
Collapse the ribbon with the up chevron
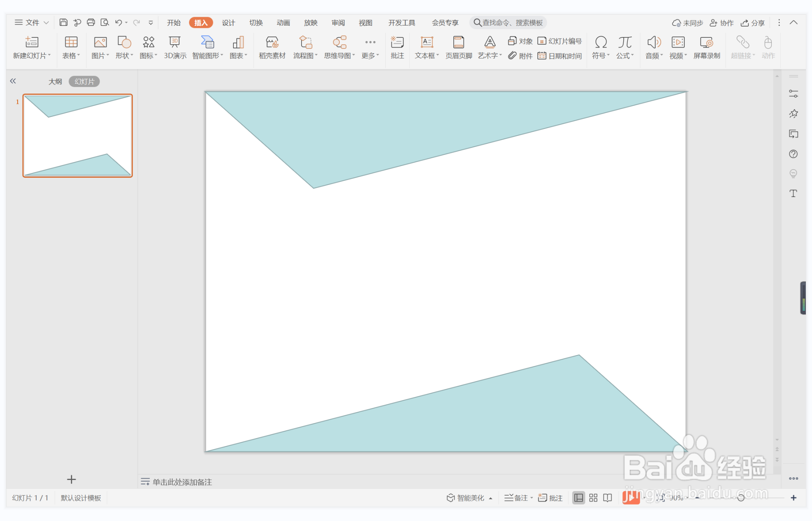794,23
